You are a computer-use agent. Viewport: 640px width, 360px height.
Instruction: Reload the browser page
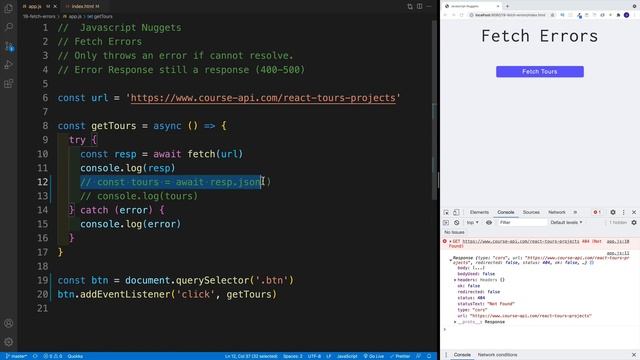click(x=462, y=15)
